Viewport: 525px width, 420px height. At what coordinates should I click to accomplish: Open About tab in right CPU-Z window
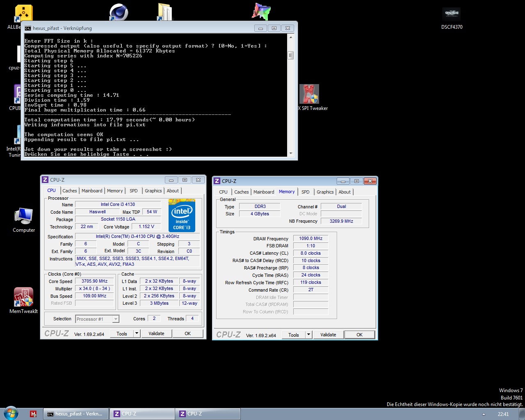(345, 192)
